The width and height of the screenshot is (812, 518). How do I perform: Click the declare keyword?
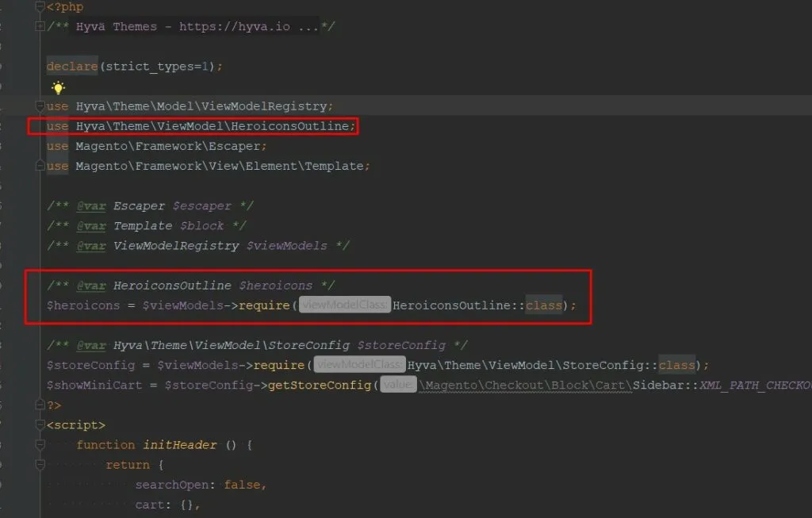71,67
